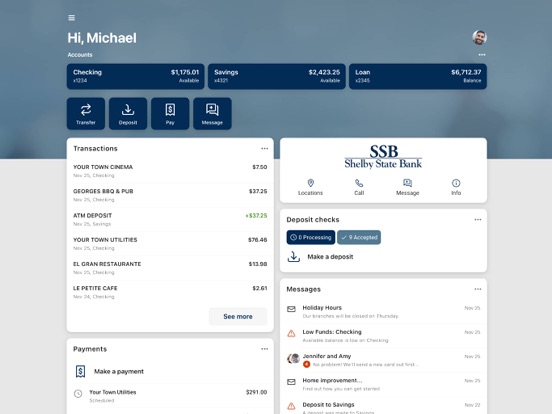Select the Loan account card
552x414 pixels.
(x=418, y=76)
